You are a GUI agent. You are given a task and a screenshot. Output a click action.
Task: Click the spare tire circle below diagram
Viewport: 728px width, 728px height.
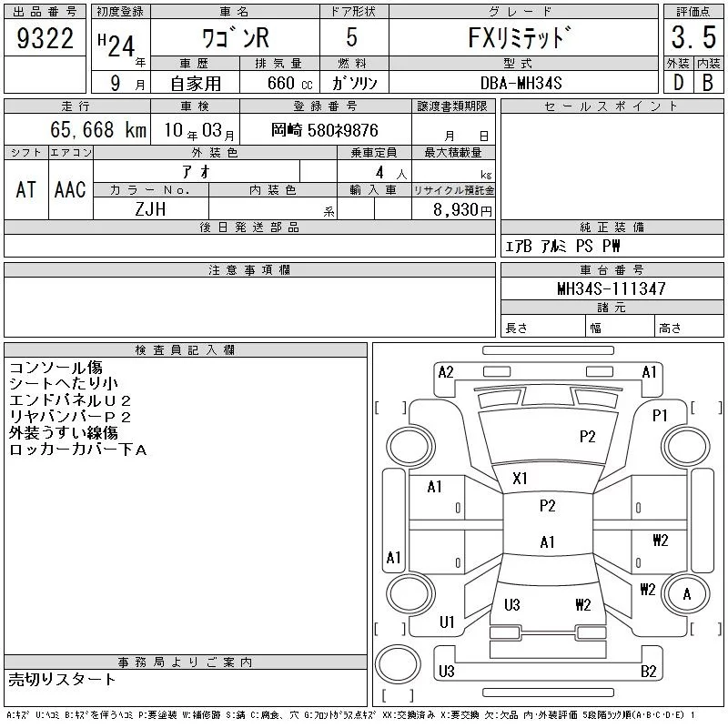(399, 664)
